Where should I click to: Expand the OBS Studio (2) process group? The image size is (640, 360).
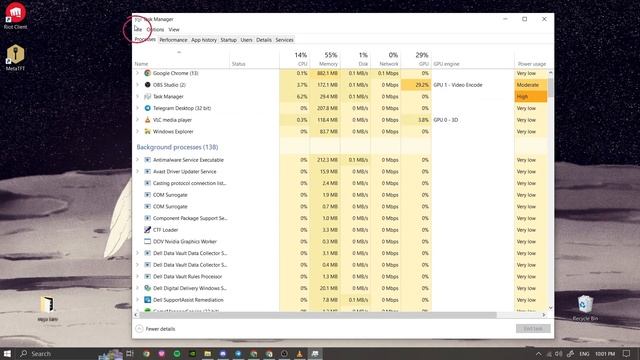pyautogui.click(x=138, y=85)
